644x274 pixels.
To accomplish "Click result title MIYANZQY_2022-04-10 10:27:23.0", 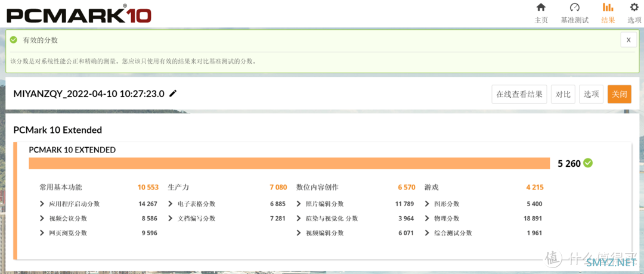I will pos(89,94).
